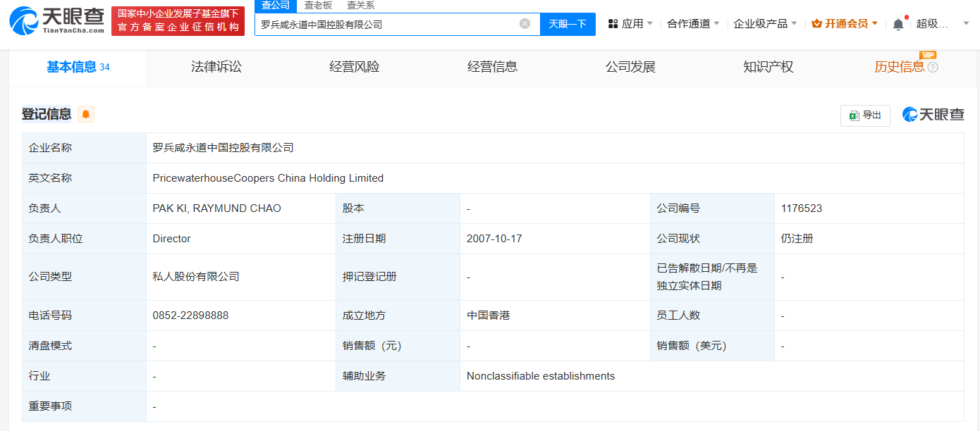980x431 pixels.
Task: Clear the search box with the ✕ icon
Action: (525, 23)
